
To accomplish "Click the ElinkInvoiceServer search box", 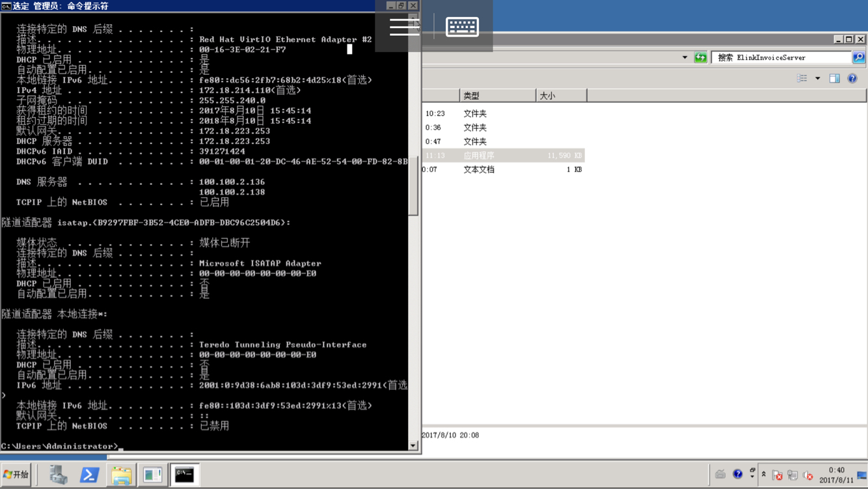I will (781, 57).
